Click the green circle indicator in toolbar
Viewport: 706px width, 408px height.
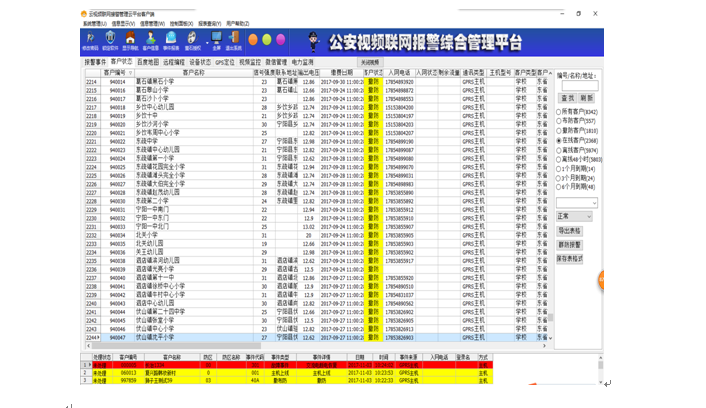coord(267,40)
